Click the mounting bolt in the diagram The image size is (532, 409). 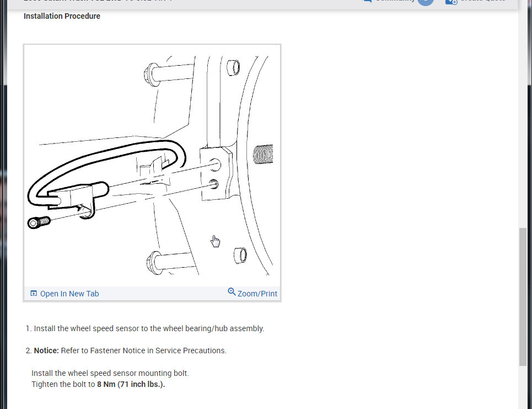(x=39, y=222)
